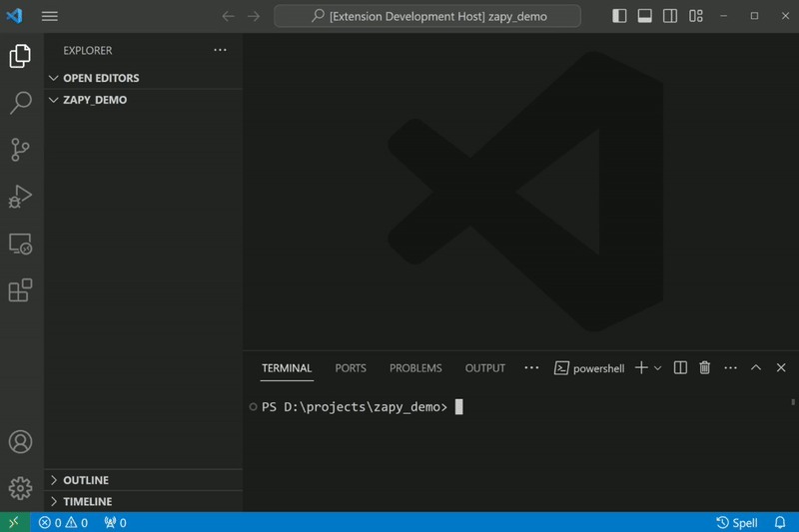Click the terminal scrollbar
The image size is (799, 532).
pos(793,402)
